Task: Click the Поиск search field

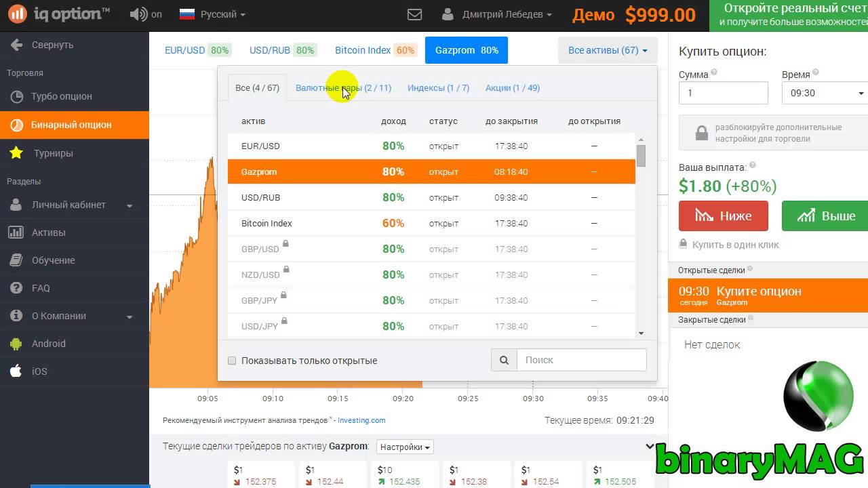Action: click(582, 361)
